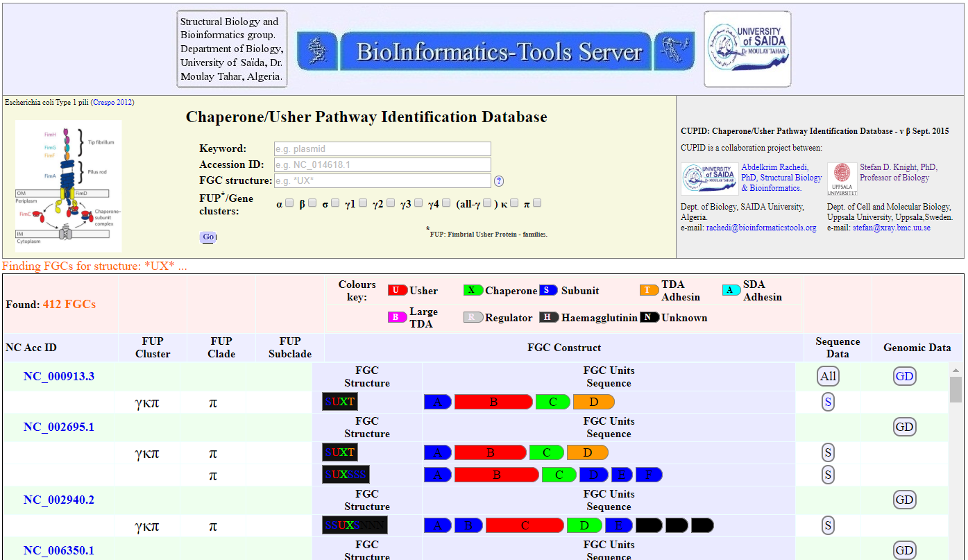Open Stefan D. Knight profile link
This screenshot has width=968, height=560.
899,173
